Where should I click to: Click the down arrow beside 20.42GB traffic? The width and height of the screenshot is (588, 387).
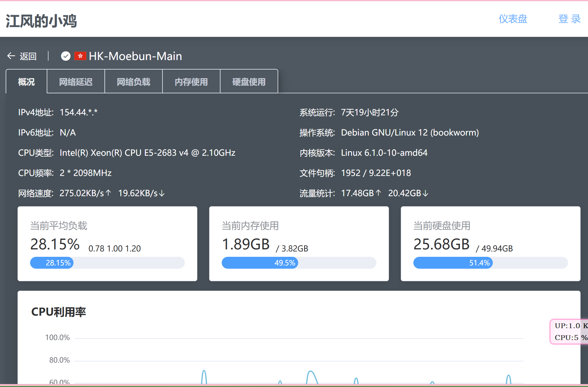426,193
